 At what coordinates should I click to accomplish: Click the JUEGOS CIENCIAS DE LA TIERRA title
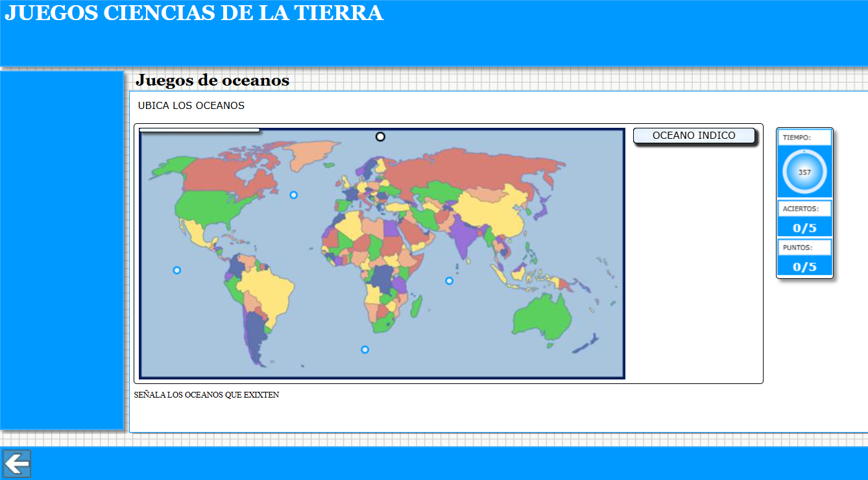tap(194, 13)
